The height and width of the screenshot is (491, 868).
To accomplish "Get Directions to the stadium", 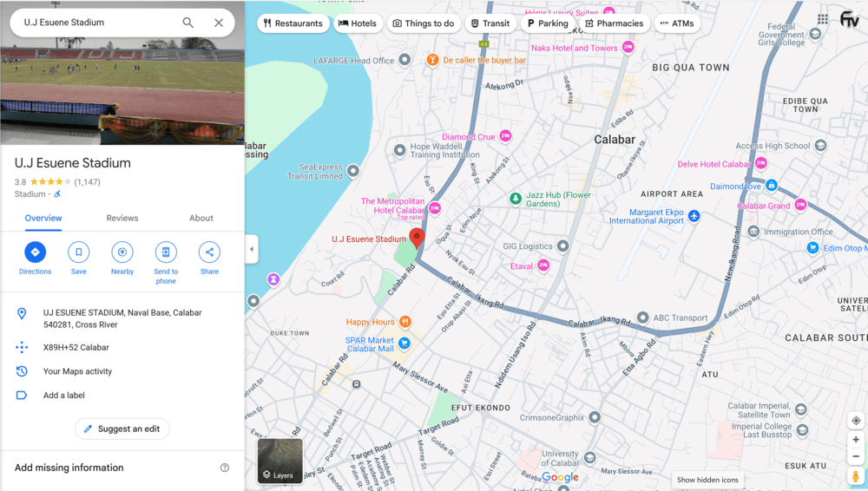I will coord(35,252).
